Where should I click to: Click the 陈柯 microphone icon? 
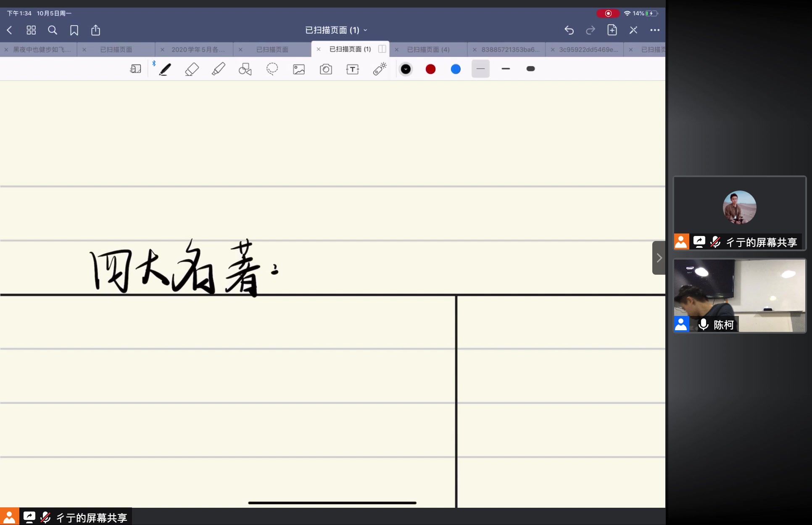coord(703,324)
